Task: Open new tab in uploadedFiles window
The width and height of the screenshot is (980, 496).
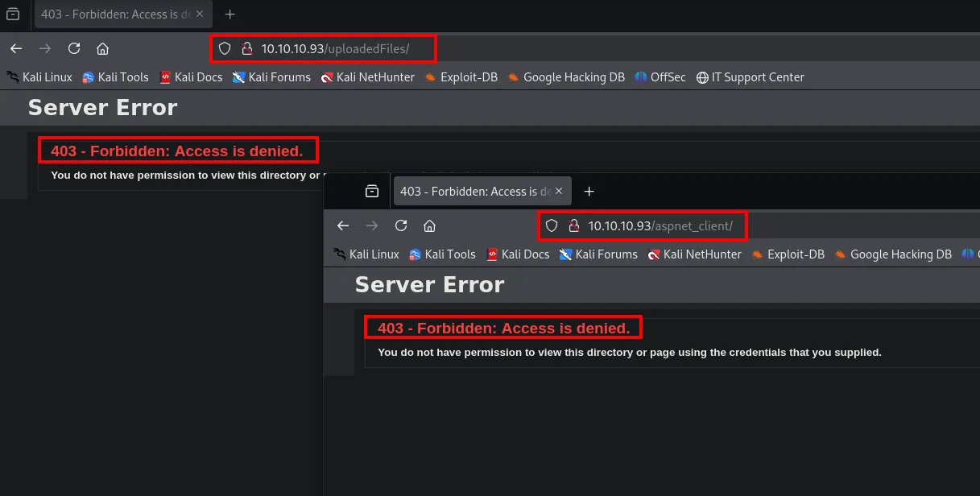Action: click(230, 14)
